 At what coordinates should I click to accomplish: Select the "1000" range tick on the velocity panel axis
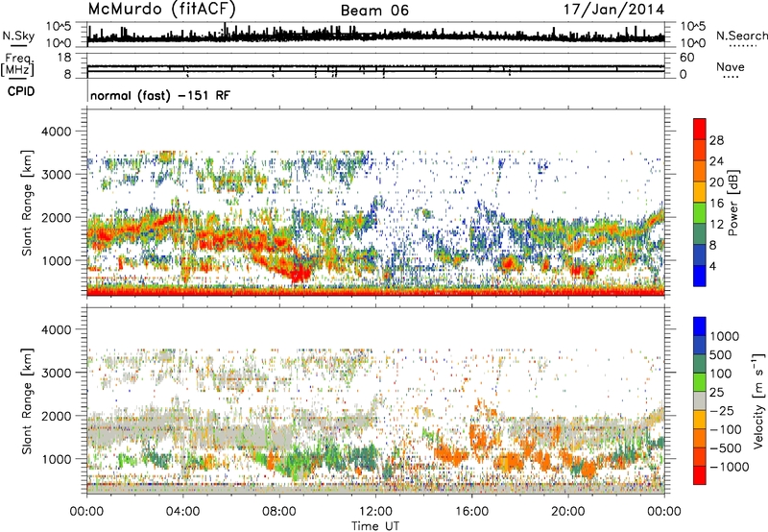pos(56,459)
